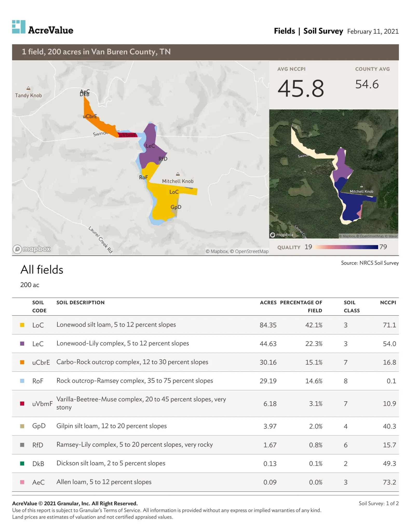This screenshot has width=411, height=532.
Task: Click the purple LeC soil color swatch
Action: point(22,344)
